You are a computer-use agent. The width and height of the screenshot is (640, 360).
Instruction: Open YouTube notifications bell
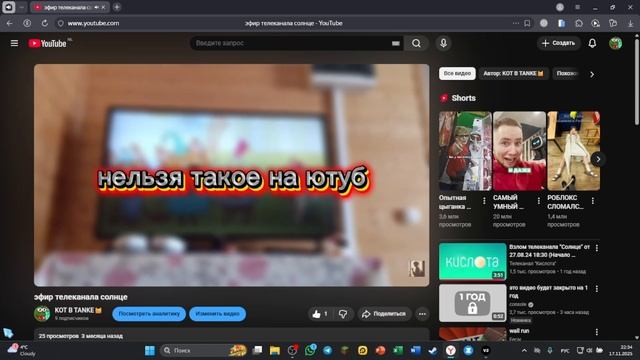point(592,43)
